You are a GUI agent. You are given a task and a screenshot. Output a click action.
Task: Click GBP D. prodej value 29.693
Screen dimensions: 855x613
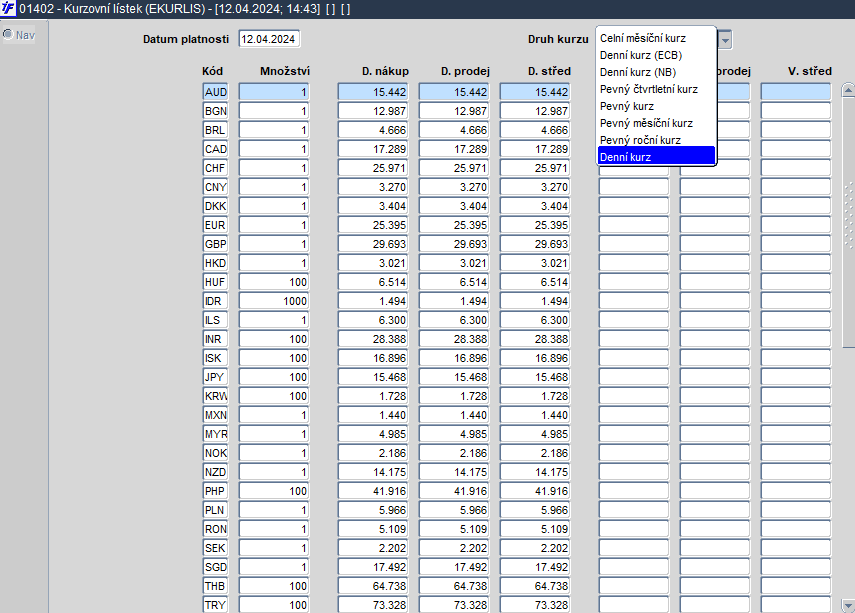[454, 244]
